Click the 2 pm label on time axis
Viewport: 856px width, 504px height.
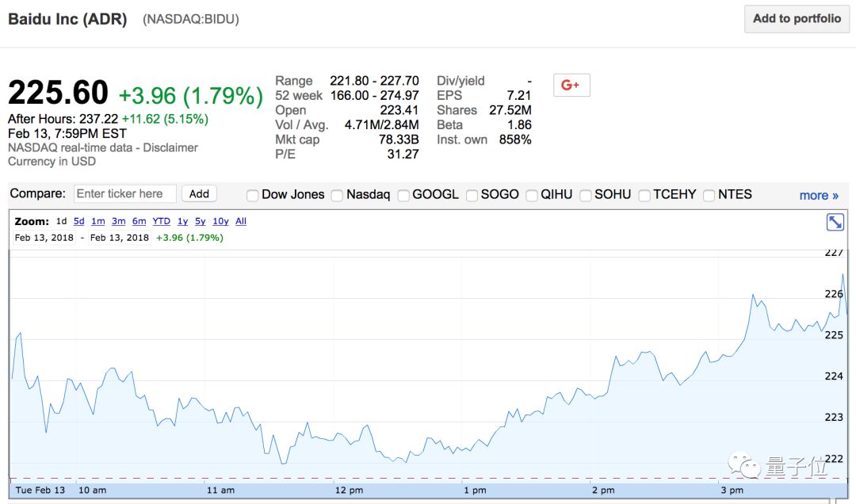click(603, 491)
